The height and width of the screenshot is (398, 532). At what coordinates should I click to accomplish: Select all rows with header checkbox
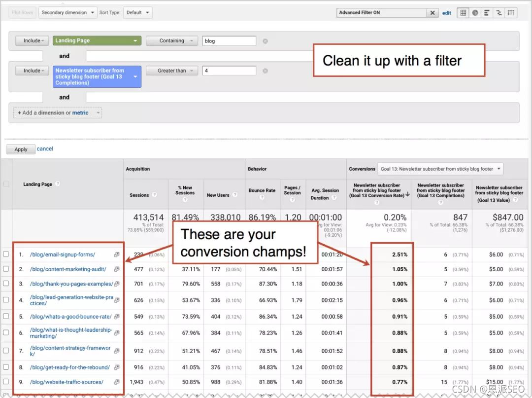point(6,184)
